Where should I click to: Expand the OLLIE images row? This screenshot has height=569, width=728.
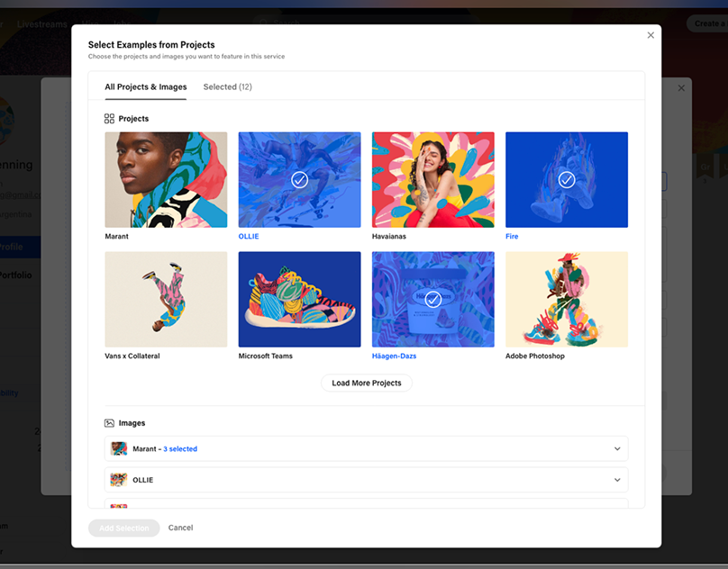coord(618,479)
